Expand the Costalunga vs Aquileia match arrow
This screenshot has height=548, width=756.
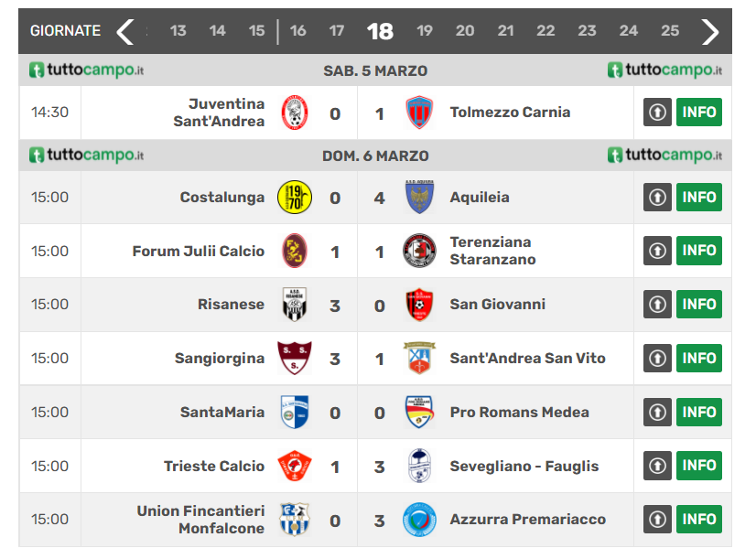coord(657,197)
